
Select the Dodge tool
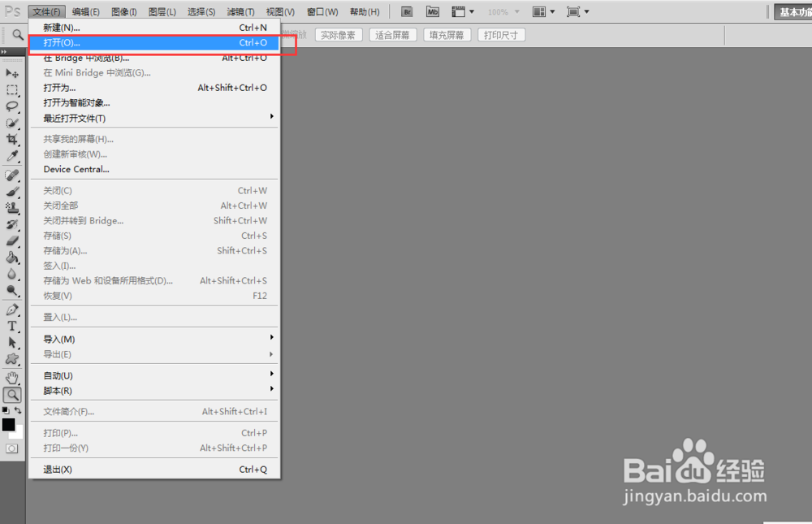[12, 291]
